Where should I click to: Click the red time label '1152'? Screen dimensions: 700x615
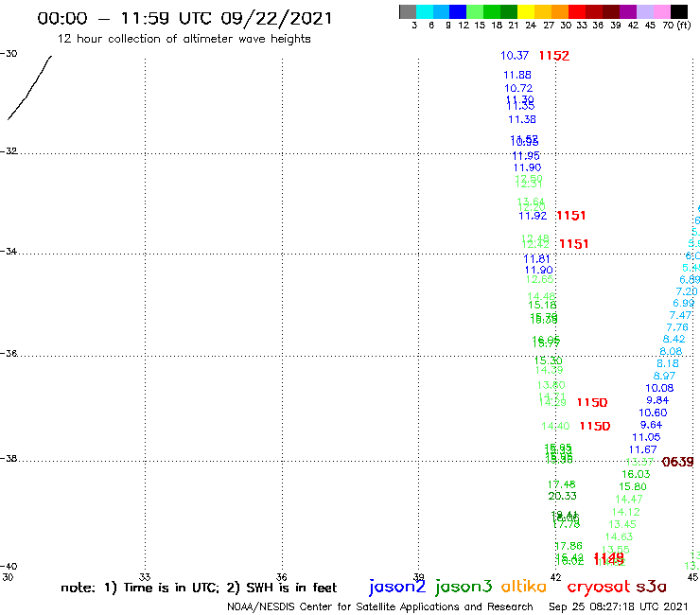554,56
